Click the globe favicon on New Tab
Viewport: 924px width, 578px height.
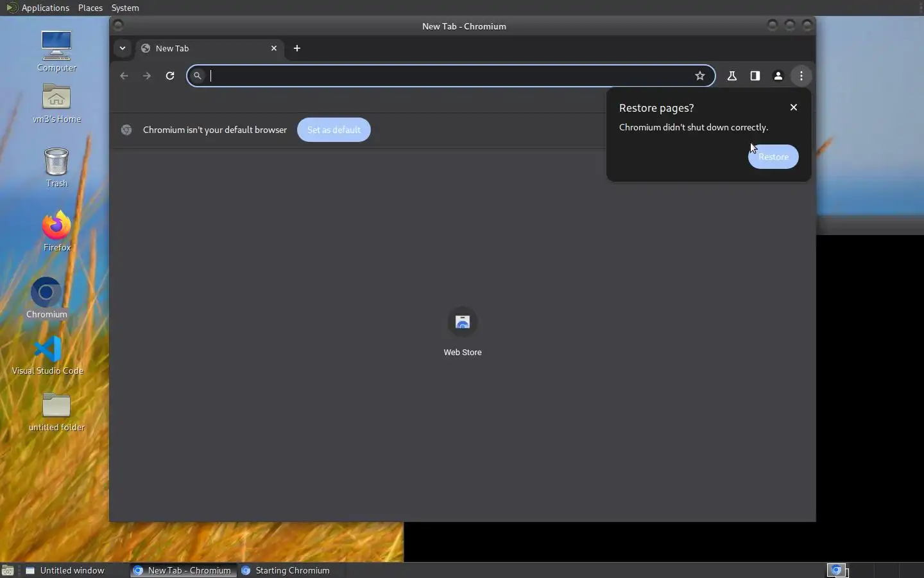(146, 48)
